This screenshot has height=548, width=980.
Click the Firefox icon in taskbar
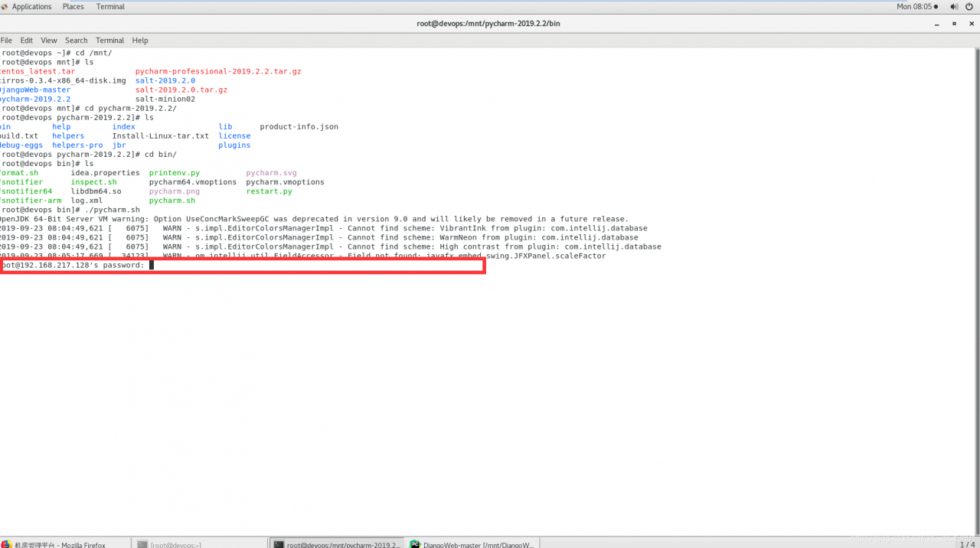click(x=6, y=544)
